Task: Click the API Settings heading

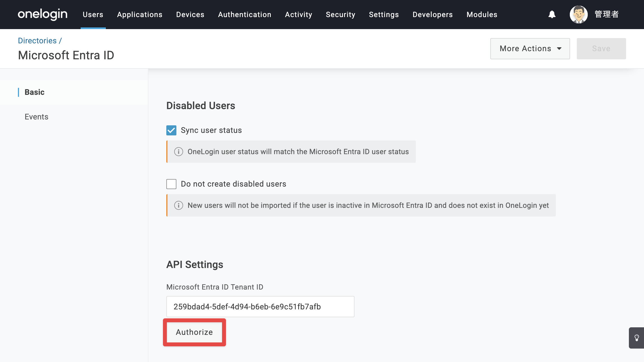Action: tap(195, 265)
